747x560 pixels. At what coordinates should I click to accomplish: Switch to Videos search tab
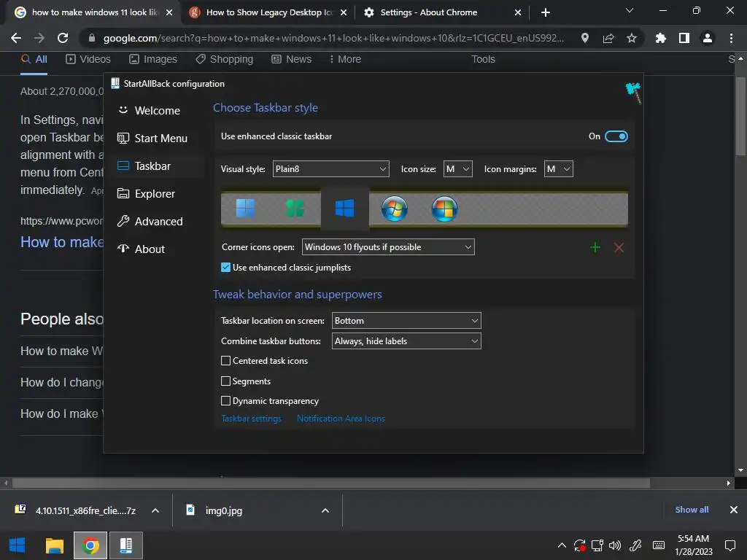[x=88, y=59]
